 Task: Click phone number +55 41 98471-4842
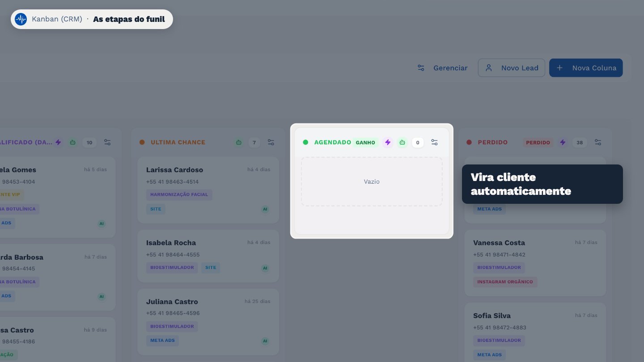point(499,255)
